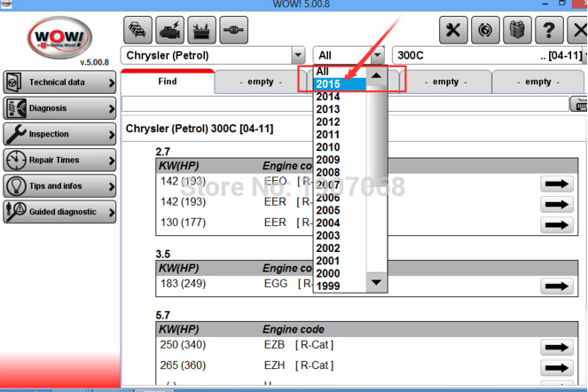588x392 pixels.
Task: Open the 142 (193) EEO engine arrow
Action: pos(557,184)
